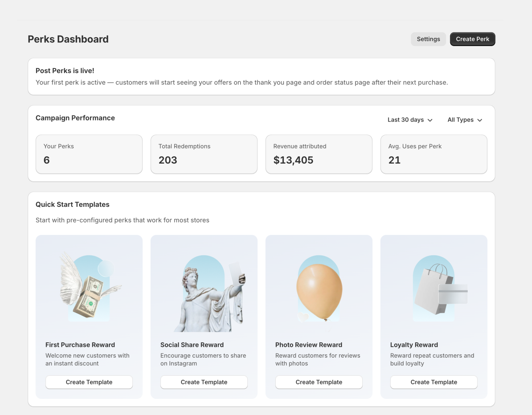Click the text Reward customers for reviews with photos
Image resolution: width=532 pixels, height=415 pixels.
(318, 359)
